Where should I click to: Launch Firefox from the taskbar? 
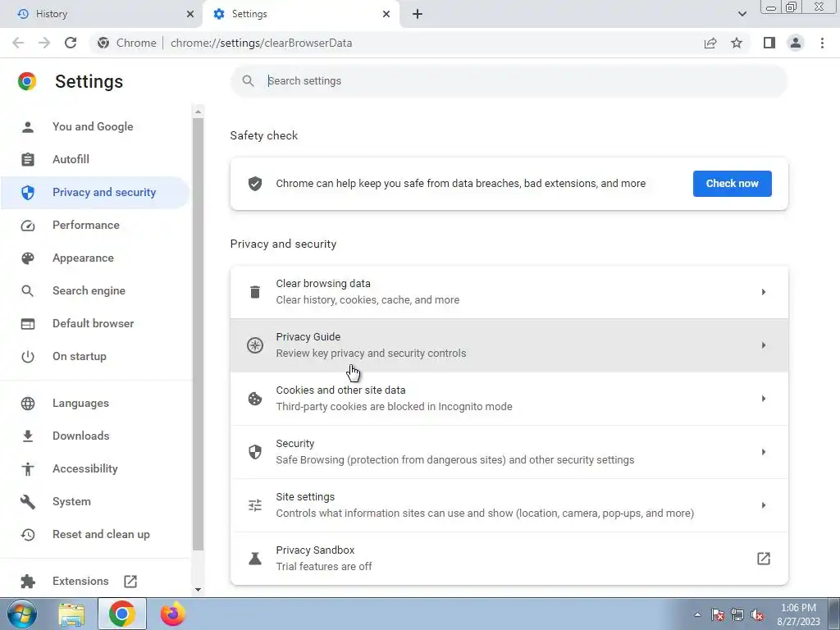[172, 614]
